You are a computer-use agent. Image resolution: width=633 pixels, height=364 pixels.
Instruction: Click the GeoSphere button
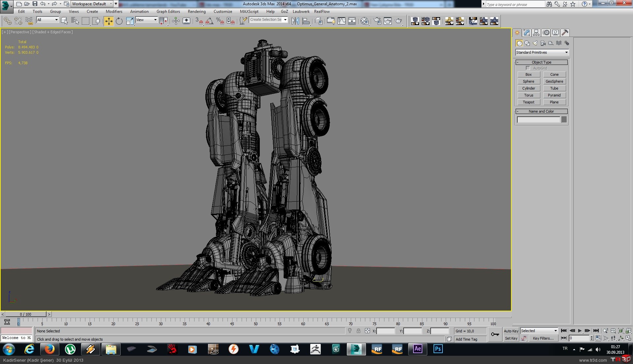[x=554, y=81]
